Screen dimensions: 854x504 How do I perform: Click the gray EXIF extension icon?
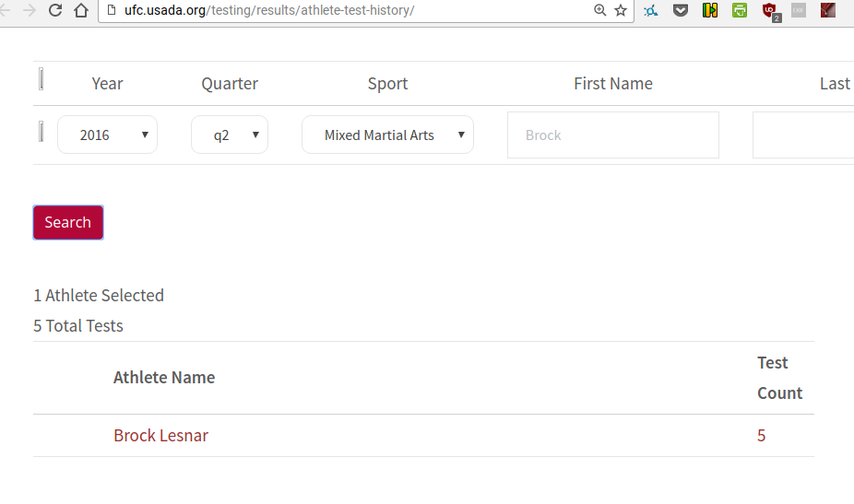pos(799,10)
